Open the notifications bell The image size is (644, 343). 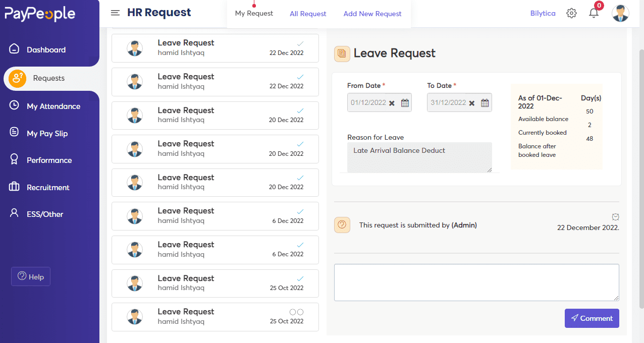coord(594,14)
